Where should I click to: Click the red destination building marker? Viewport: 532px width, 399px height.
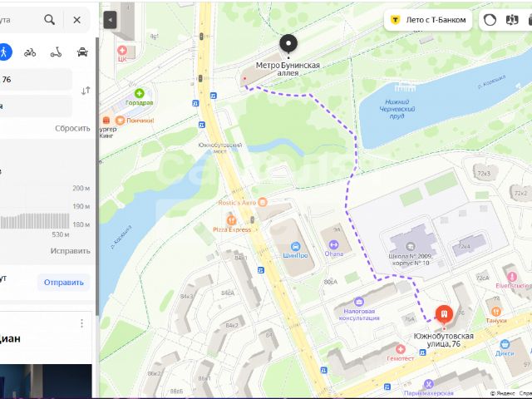pos(444,314)
